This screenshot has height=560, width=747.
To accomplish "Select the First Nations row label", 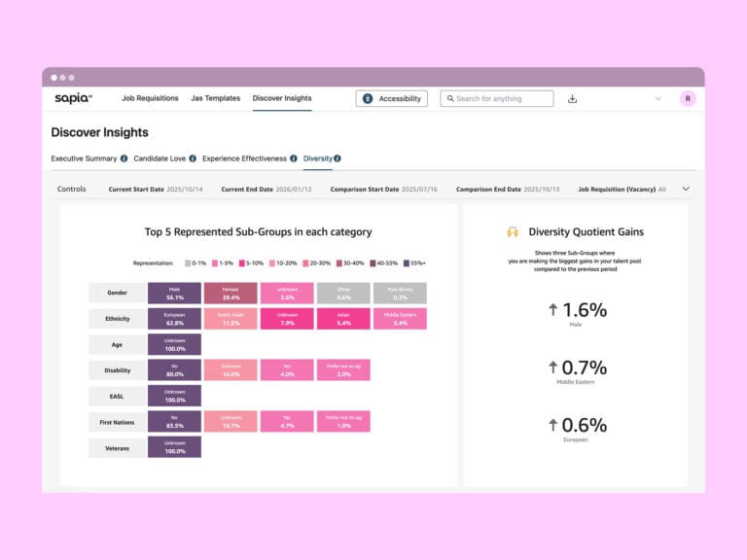I will (x=117, y=422).
